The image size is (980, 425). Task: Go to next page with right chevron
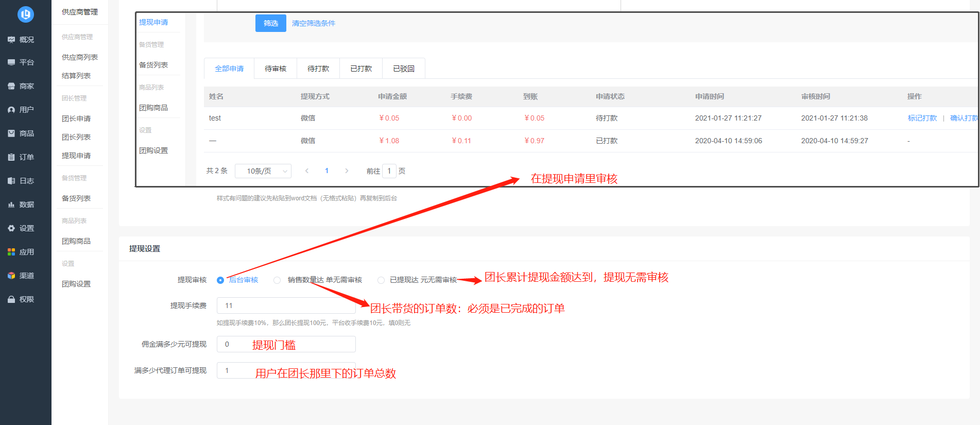[347, 171]
